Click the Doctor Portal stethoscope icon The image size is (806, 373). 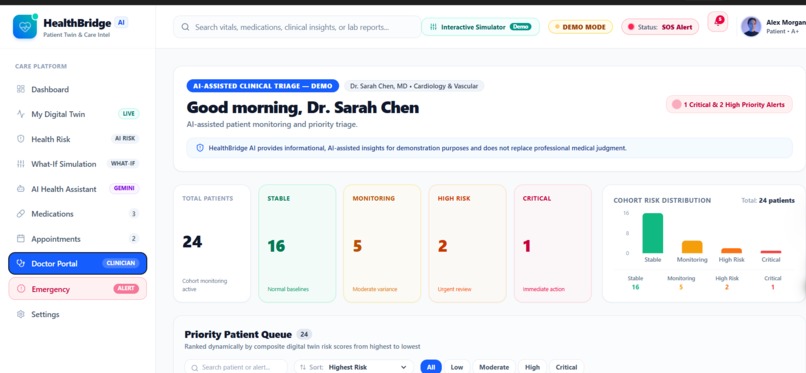[21, 264]
